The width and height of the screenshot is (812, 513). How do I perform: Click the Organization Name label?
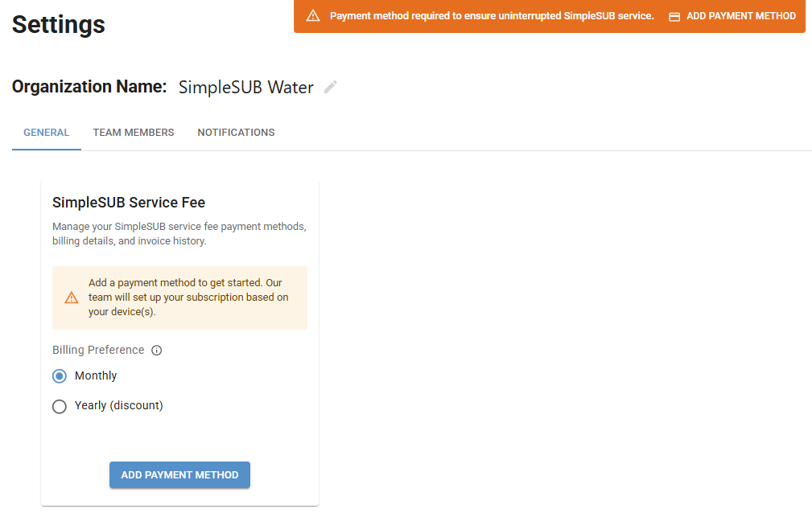89,87
